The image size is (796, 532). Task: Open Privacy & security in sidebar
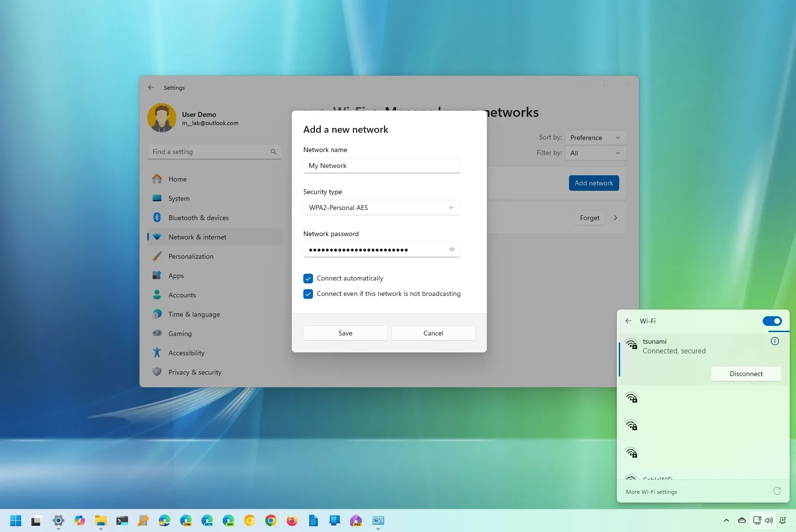(215, 372)
